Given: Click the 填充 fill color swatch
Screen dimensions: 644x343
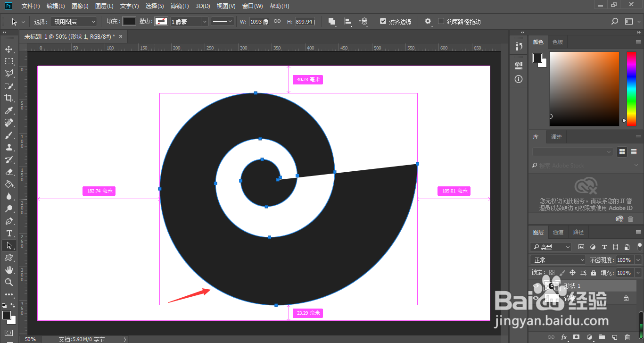Looking at the screenshot, I should (x=129, y=22).
